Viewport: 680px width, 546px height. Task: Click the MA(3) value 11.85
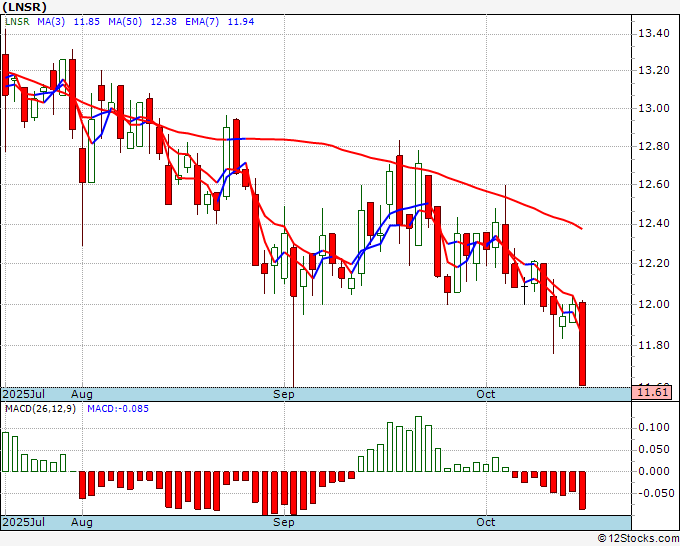click(x=87, y=22)
